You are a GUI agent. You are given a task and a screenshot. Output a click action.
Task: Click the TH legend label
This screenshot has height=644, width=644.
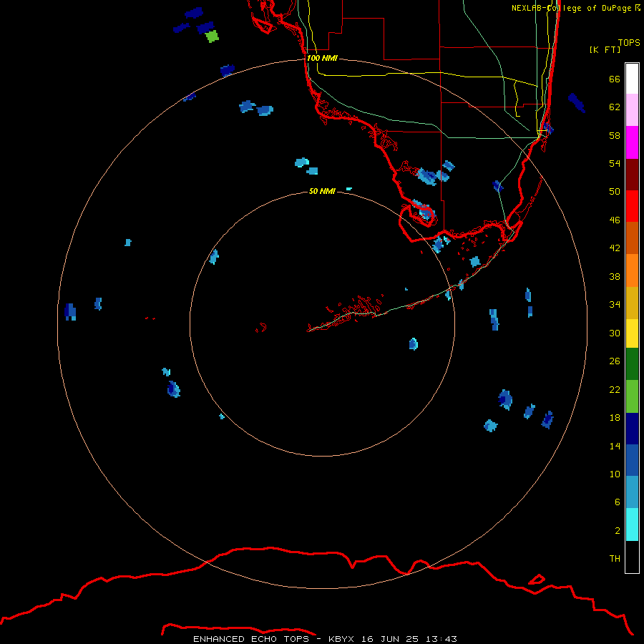pos(615,558)
